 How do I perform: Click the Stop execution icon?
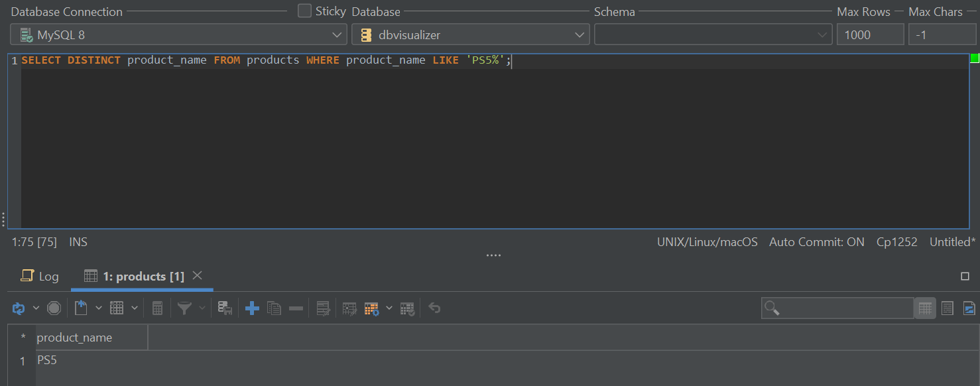point(54,308)
